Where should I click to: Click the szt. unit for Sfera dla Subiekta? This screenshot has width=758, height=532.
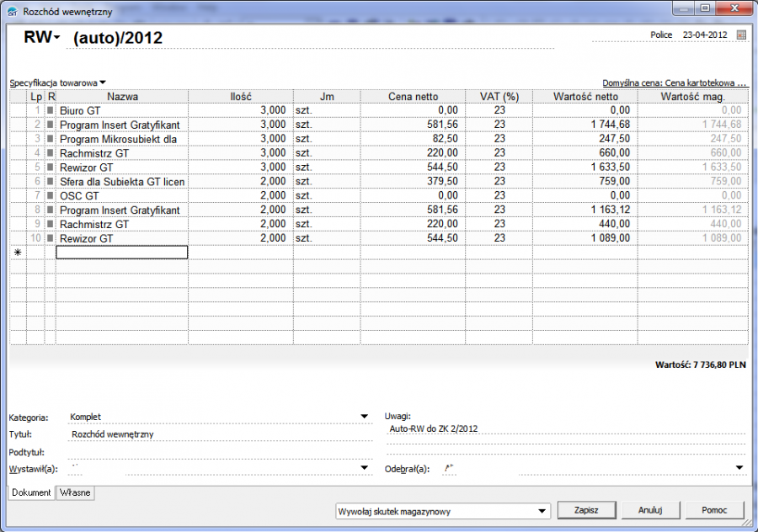point(327,181)
